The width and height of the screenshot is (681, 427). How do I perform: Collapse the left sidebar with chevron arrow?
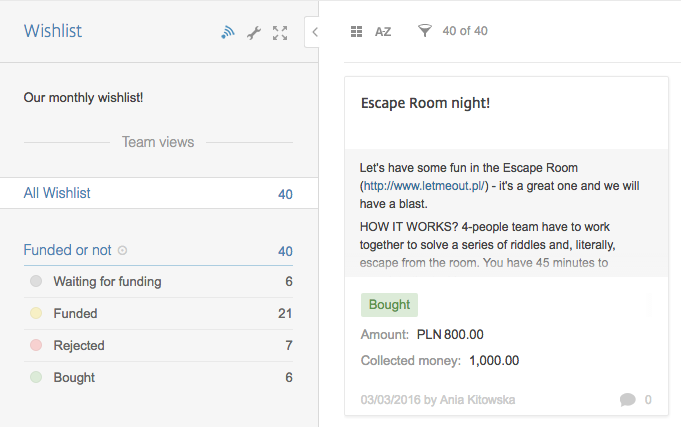(x=314, y=32)
